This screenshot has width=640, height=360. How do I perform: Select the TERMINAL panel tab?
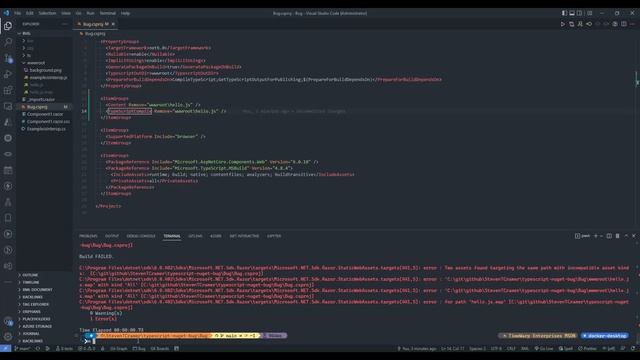click(x=172, y=236)
